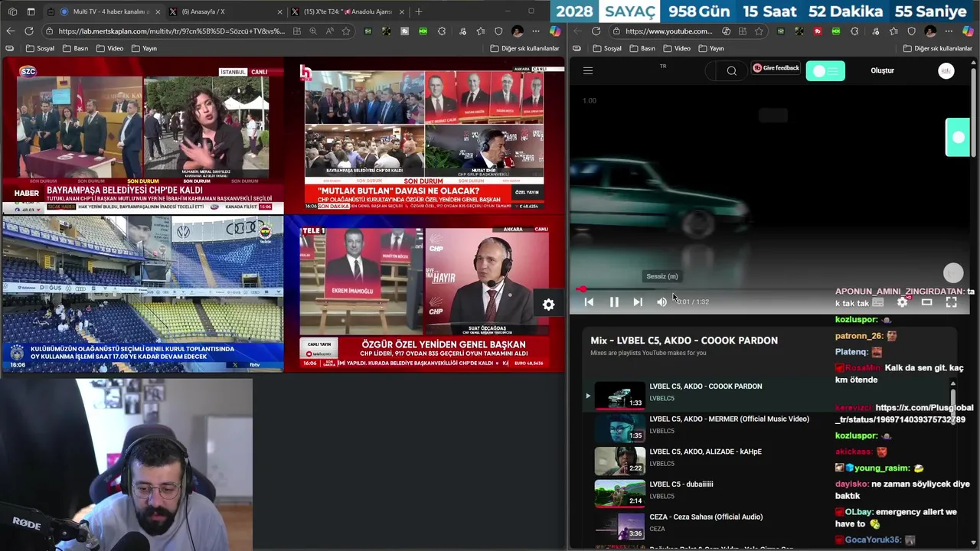Image resolution: width=980 pixels, height=551 pixels.
Task: Expand Sosyal folder in YouTube browser
Action: (607, 48)
